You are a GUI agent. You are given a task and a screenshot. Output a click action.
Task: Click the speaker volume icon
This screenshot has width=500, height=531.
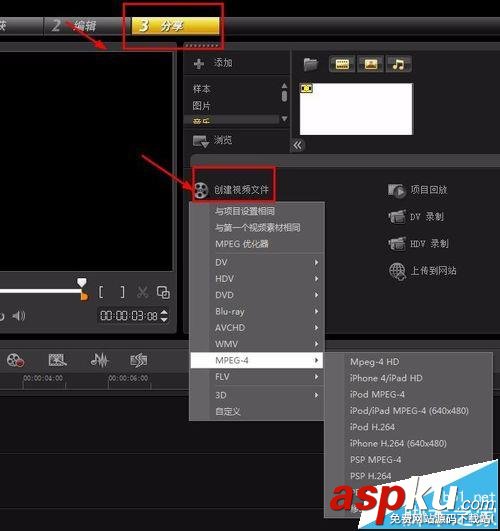coord(19,316)
